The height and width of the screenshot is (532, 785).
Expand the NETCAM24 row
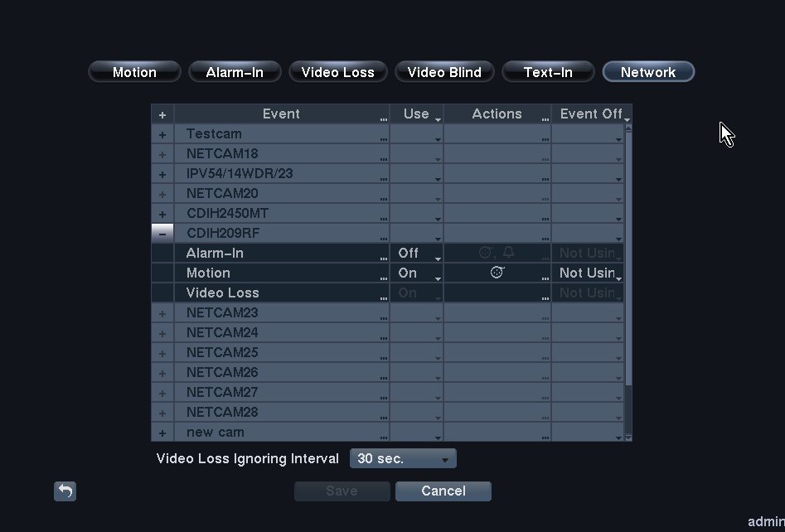pyautogui.click(x=162, y=334)
